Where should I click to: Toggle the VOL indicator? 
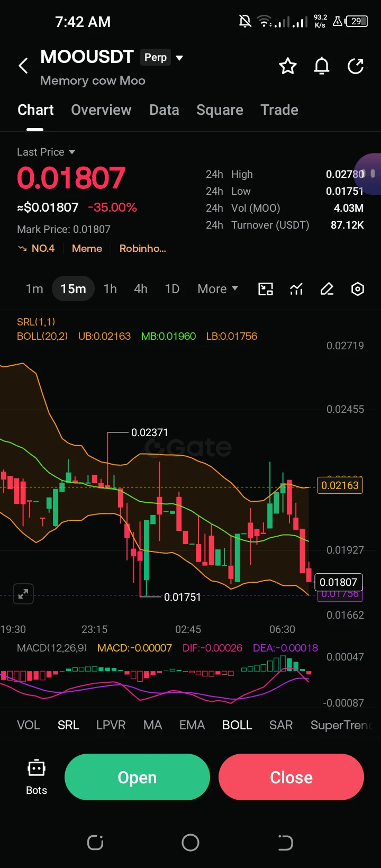29,725
